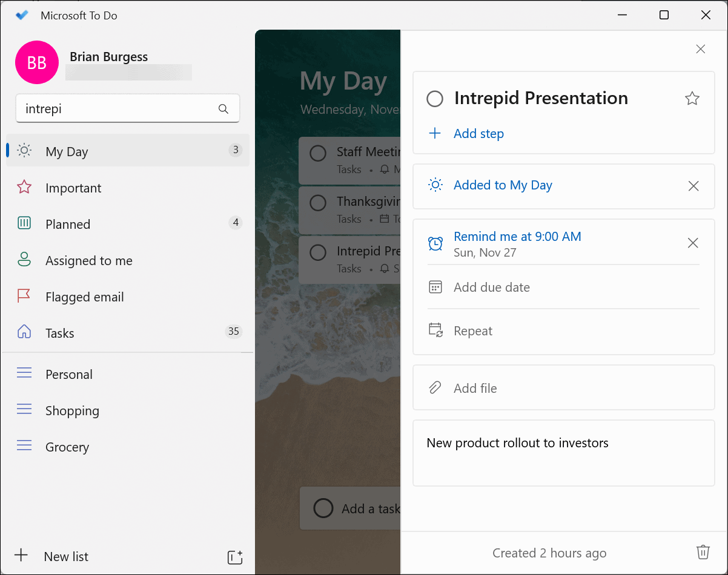Star the Intrepid Presentation task as important
728x575 pixels.
[x=692, y=99]
